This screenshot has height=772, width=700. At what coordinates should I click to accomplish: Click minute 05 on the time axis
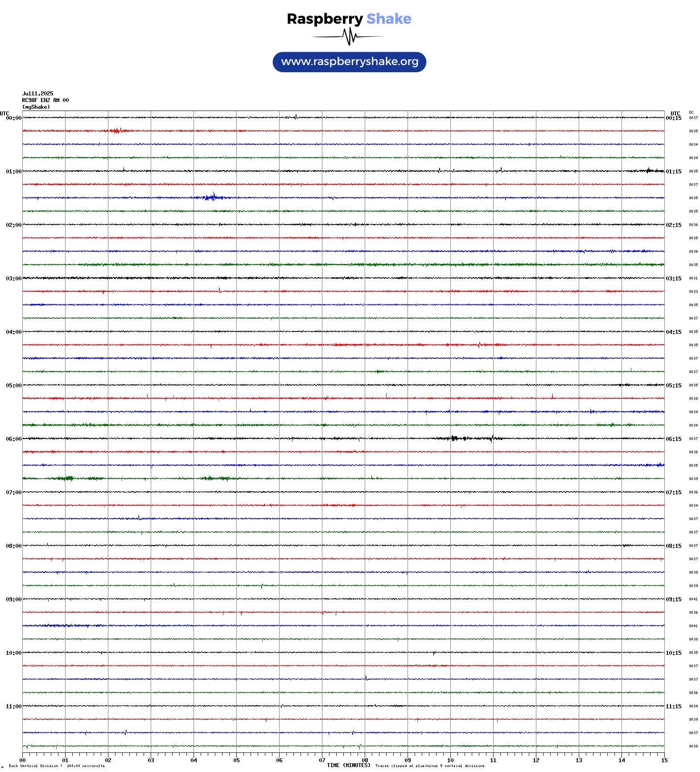click(236, 760)
